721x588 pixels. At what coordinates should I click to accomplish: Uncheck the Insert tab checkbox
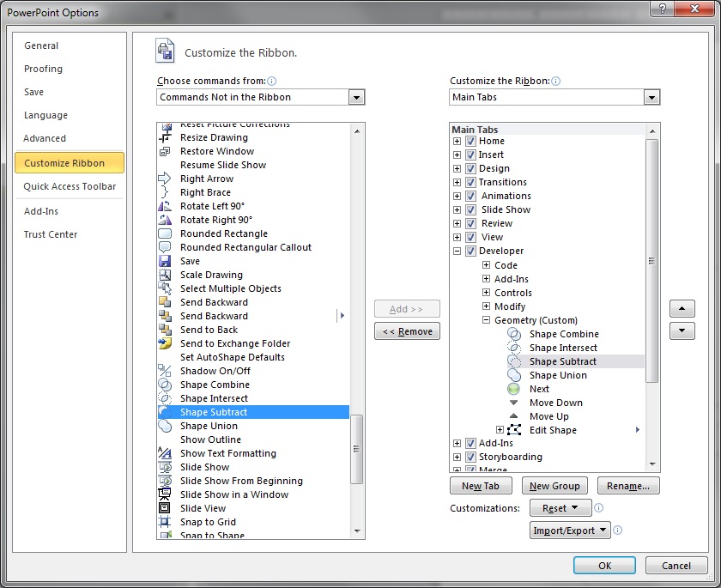coord(470,155)
